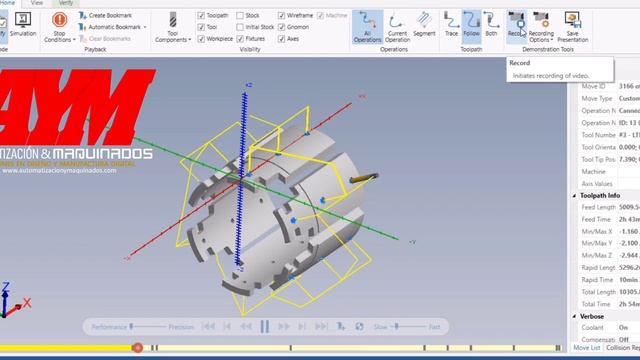
Task: Click Clear Bookmarks
Action: click(104, 39)
